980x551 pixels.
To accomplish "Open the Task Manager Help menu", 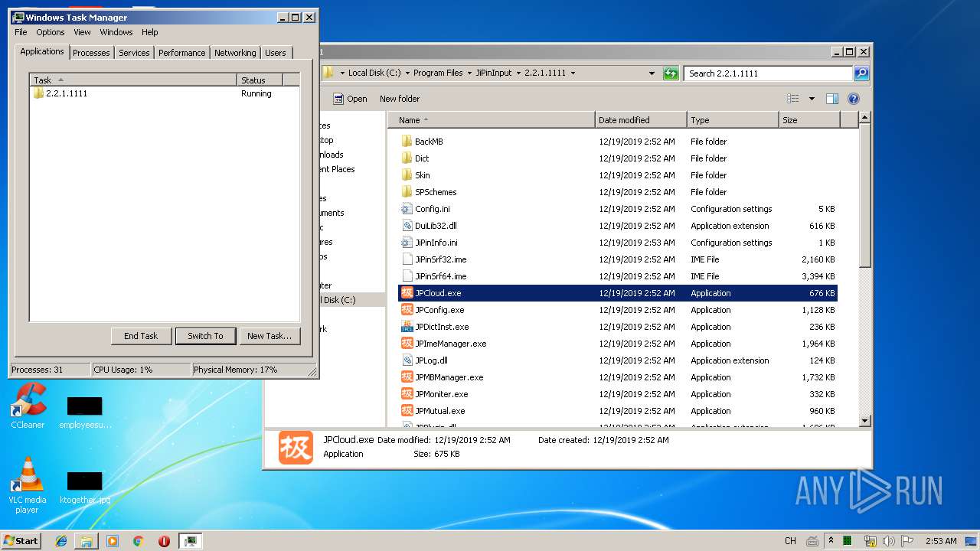I will 150,32.
